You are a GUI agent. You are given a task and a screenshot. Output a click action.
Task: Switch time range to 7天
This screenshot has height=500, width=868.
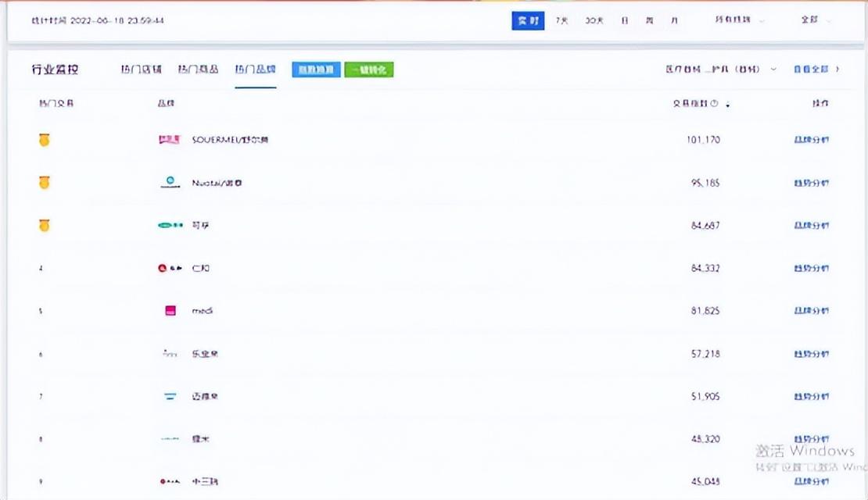[561, 21]
